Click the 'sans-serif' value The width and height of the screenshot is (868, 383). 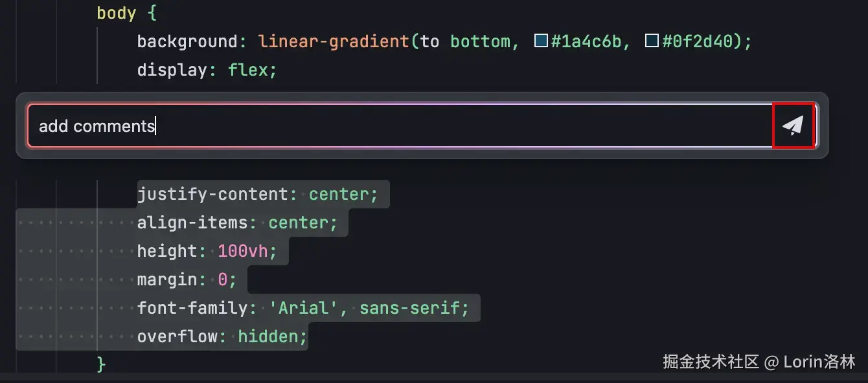click(x=409, y=308)
